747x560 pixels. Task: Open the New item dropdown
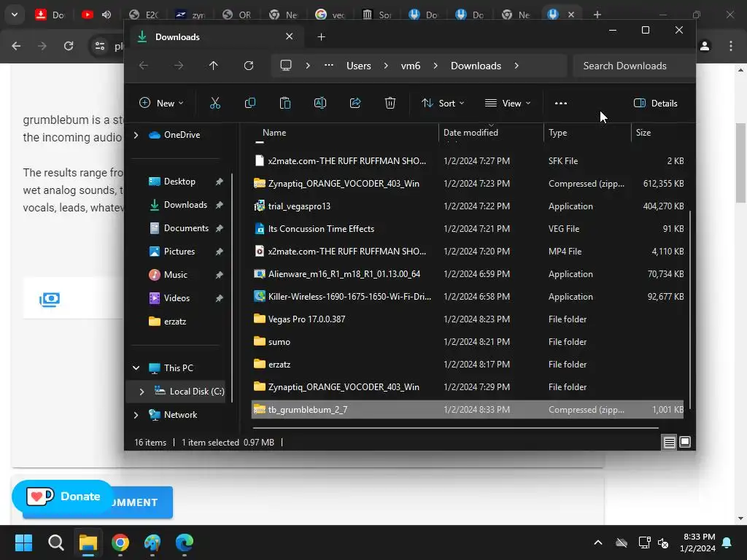161,103
